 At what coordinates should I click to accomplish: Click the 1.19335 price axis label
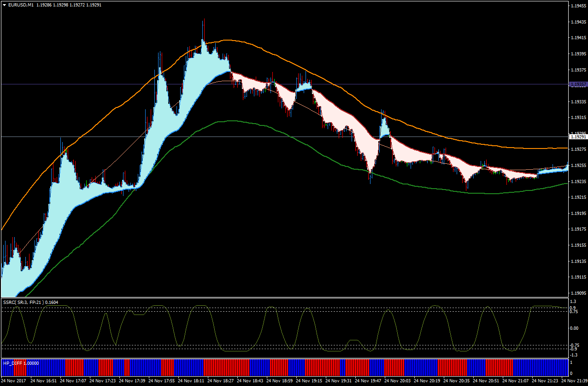point(579,102)
